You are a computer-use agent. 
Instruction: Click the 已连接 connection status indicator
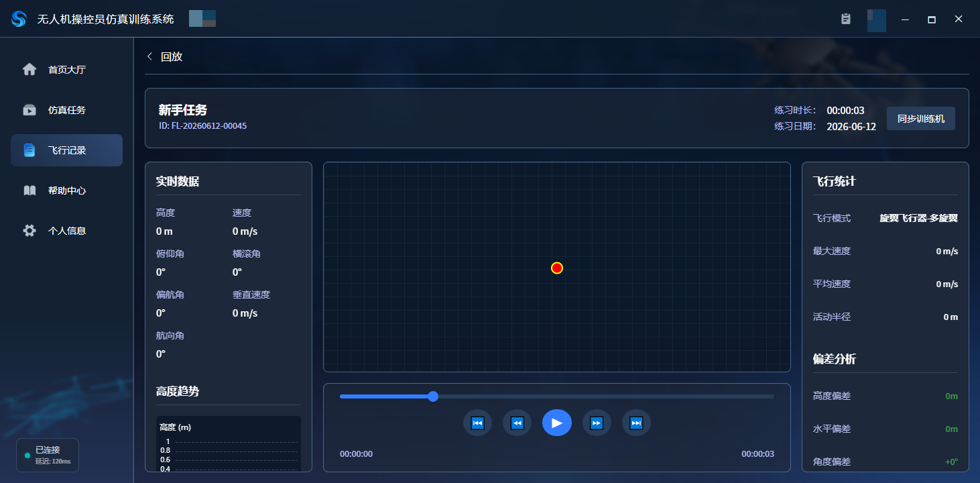point(48,455)
